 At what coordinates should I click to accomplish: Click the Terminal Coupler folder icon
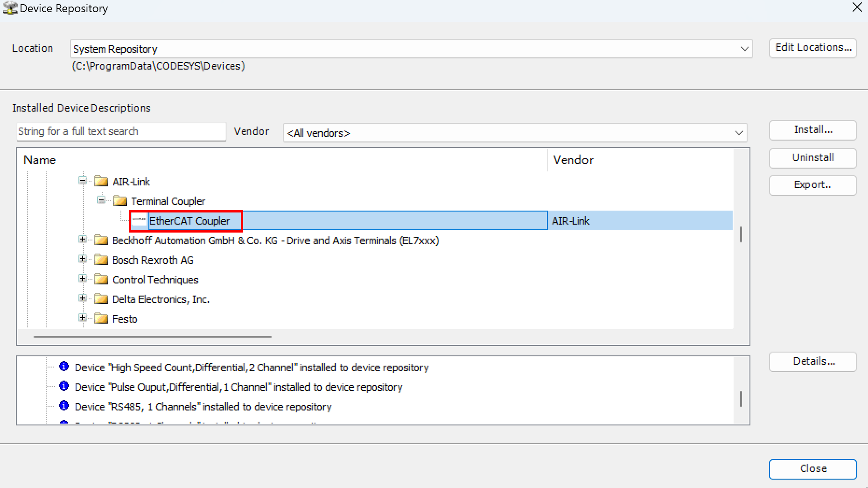pyautogui.click(x=120, y=201)
